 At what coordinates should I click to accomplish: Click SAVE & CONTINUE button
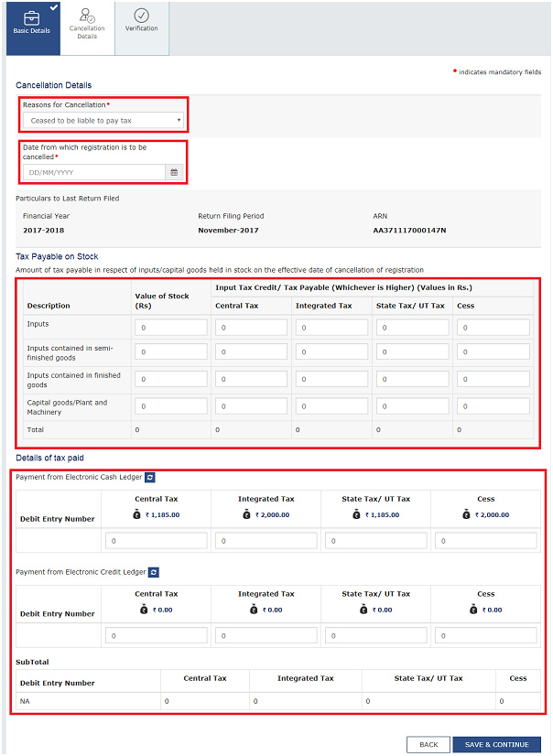496,744
